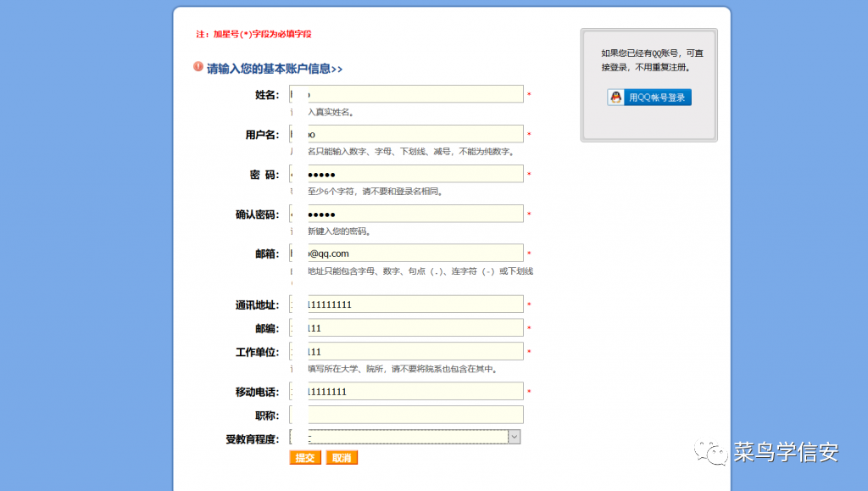868x491 pixels.
Task: Click the username rules hint text
Action: [403, 152]
